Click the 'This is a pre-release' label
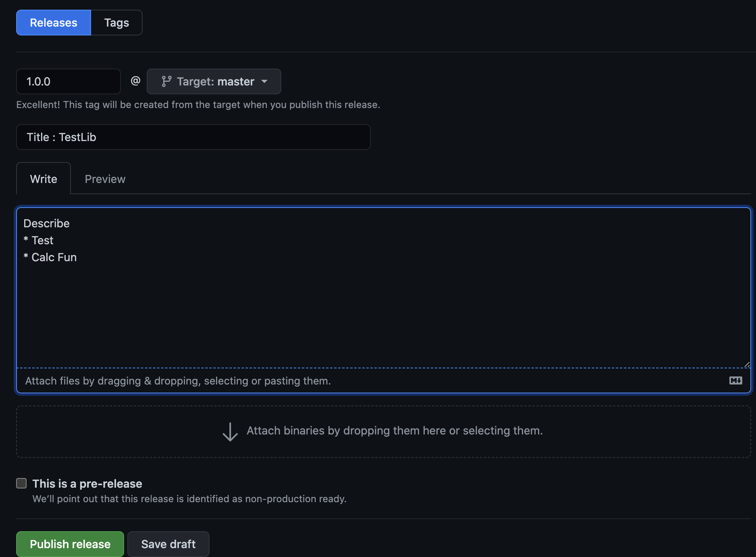The image size is (756, 557). (87, 484)
